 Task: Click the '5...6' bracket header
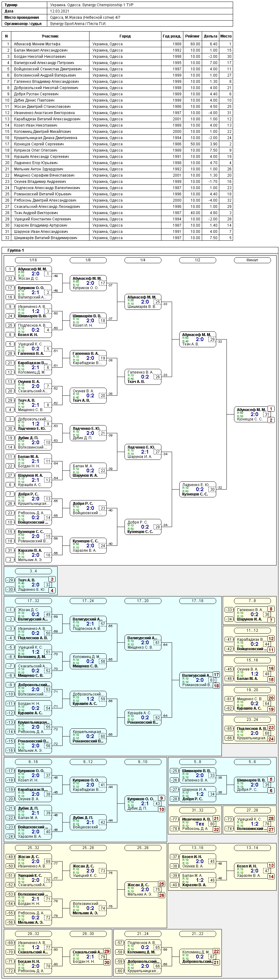(x=252, y=761)
